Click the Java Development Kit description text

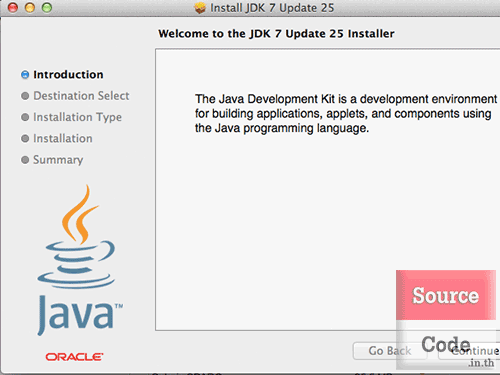[346, 114]
